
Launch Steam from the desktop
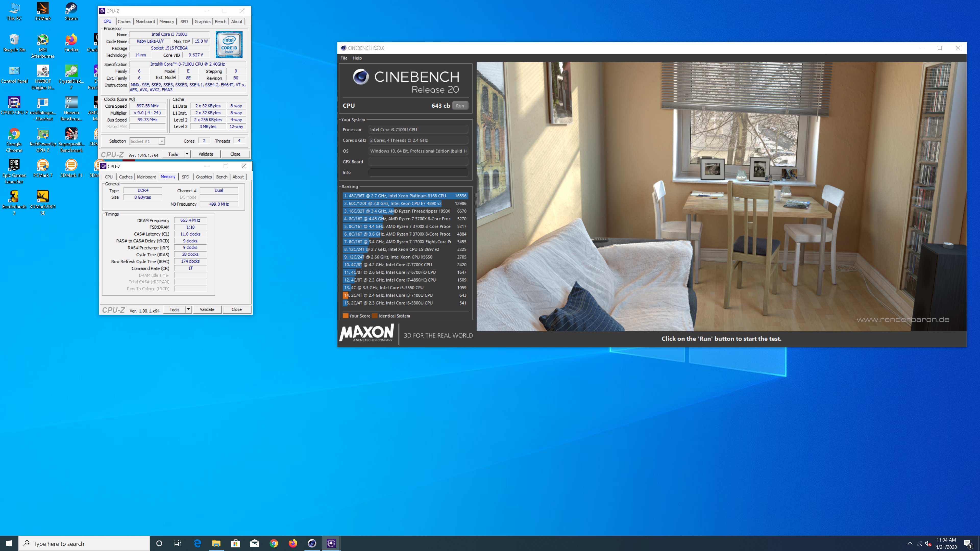71,11
